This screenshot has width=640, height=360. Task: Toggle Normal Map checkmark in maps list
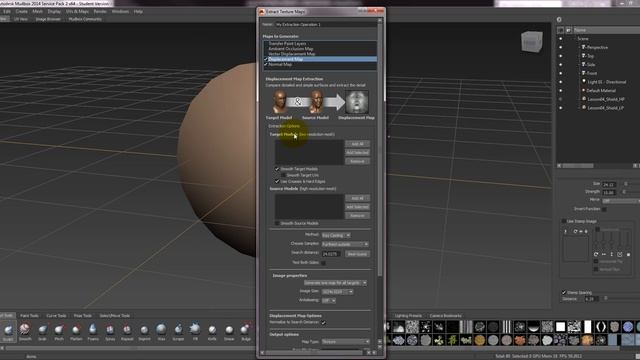point(266,64)
